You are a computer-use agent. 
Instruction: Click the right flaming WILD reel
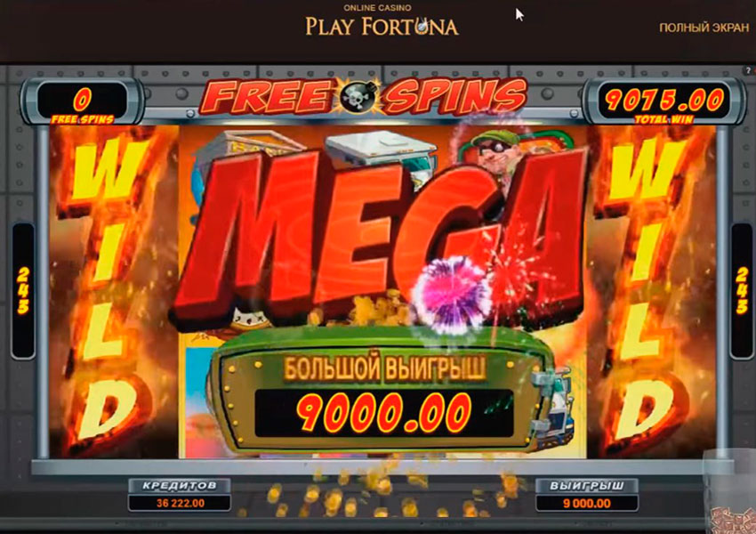point(650,292)
